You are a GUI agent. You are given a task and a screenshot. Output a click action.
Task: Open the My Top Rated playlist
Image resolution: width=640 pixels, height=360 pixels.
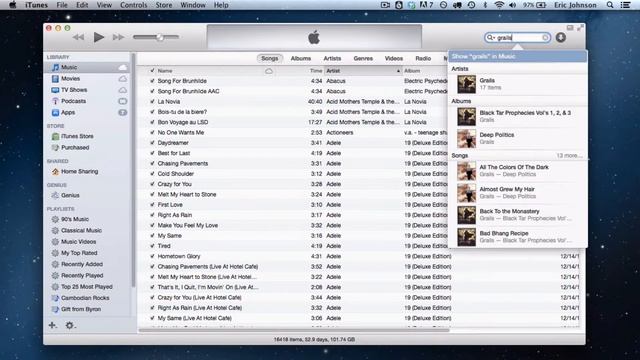(x=79, y=253)
